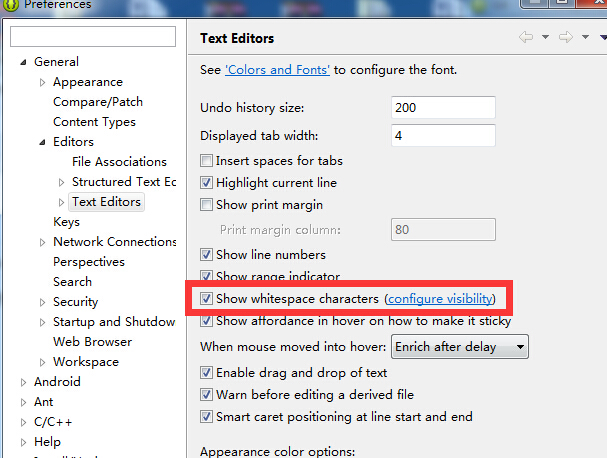Toggle Highlight current line checkbox
607x458 pixels.
click(207, 183)
